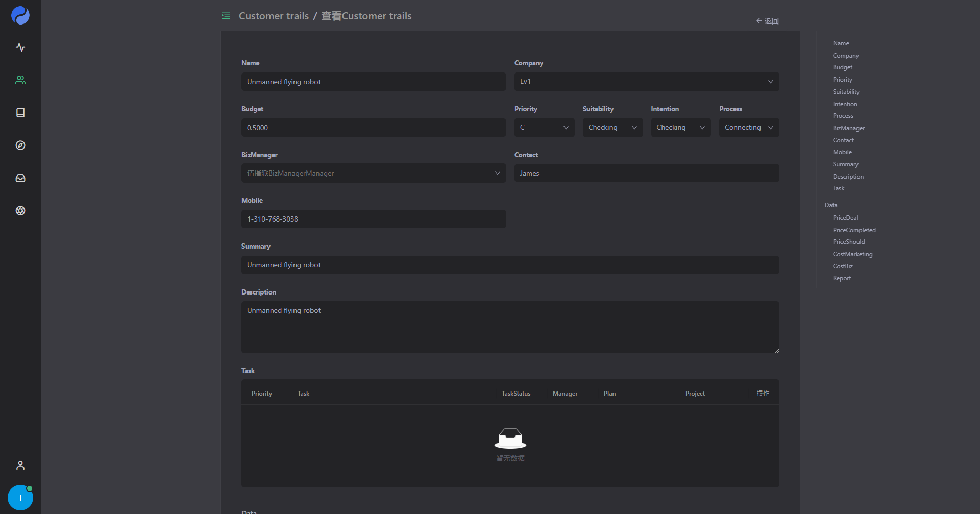
Task: Open the activity pulse icon in sidebar
Action: point(20,47)
